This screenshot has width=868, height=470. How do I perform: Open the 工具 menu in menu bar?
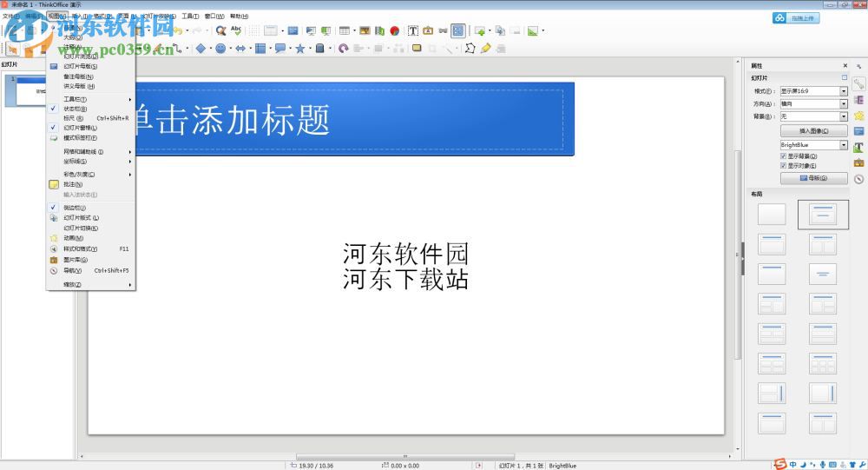pyautogui.click(x=190, y=17)
